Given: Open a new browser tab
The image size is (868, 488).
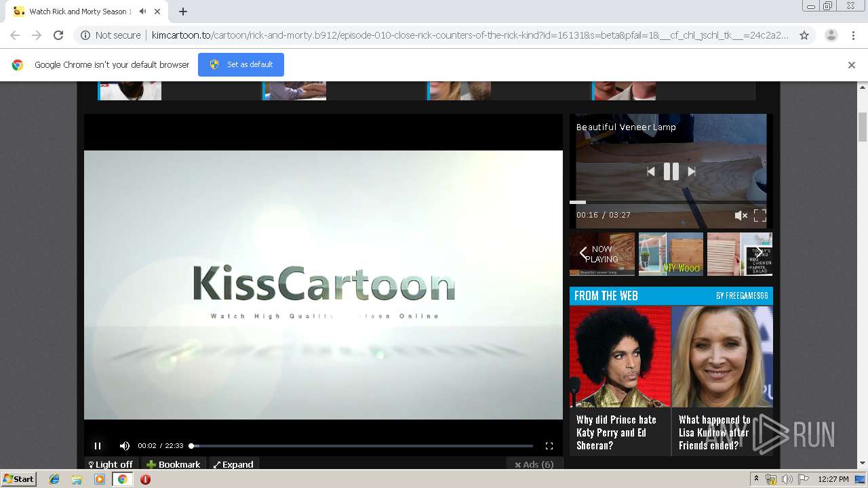Looking at the screenshot, I should (183, 12).
